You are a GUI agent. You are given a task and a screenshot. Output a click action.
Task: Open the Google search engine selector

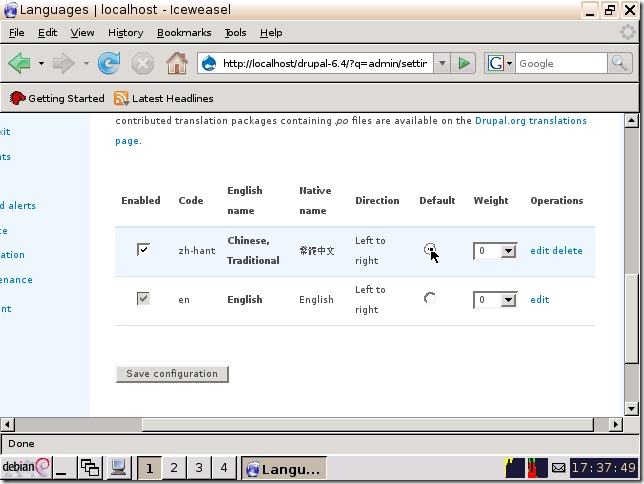pos(499,63)
